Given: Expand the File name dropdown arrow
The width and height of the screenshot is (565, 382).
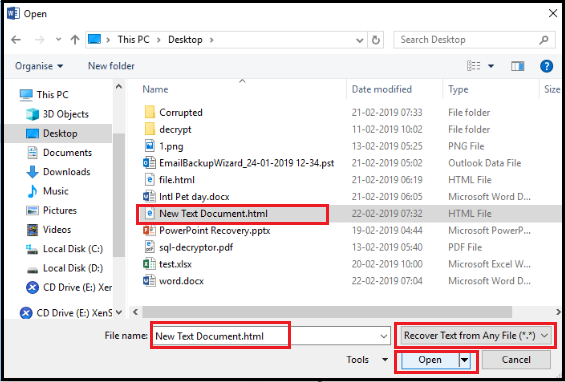Looking at the screenshot, I should (384, 337).
